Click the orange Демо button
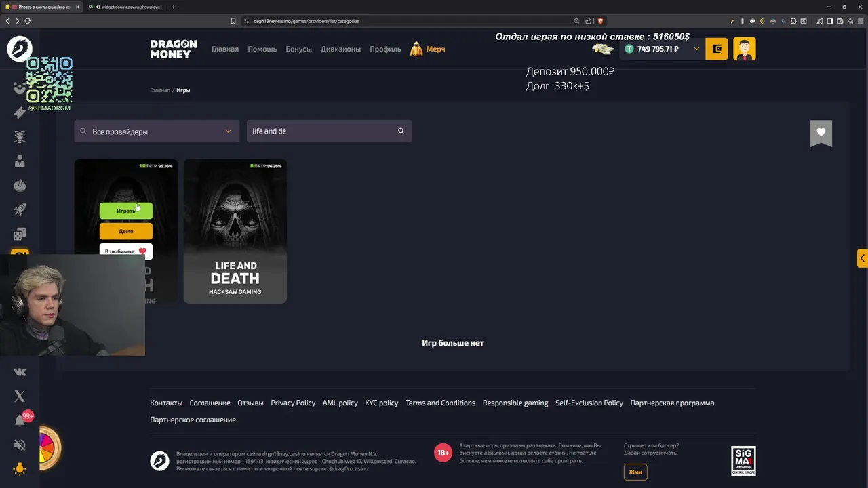The width and height of the screenshot is (868, 488). coord(126,231)
